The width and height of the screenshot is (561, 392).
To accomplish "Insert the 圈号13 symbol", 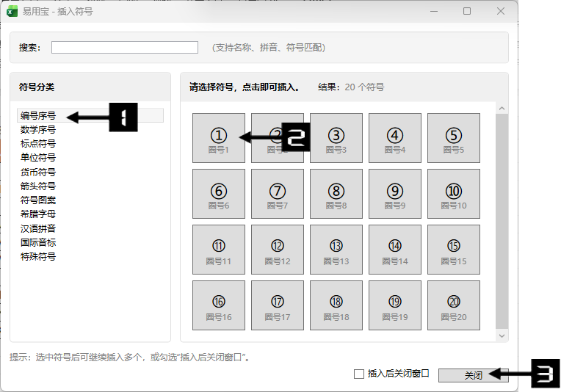I will coord(336,250).
